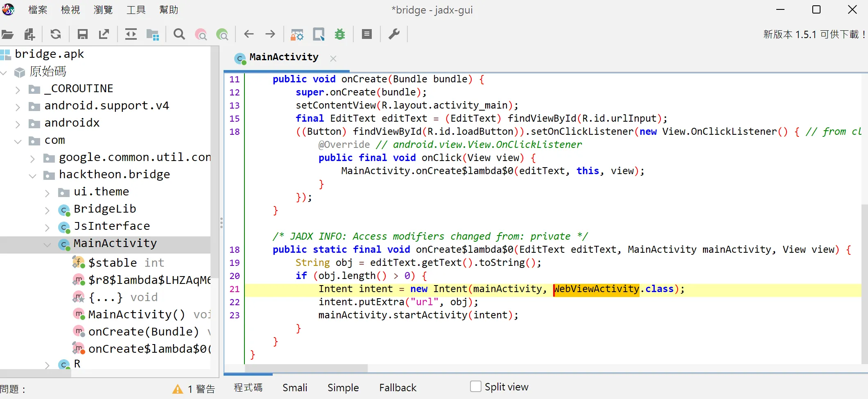Open comment search green magnifier icon

coord(222,34)
